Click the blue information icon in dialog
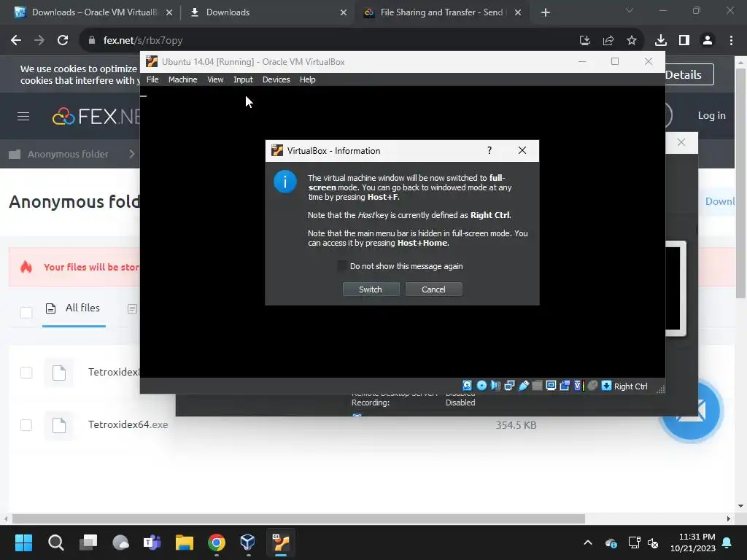The image size is (747, 560). tap(285, 182)
